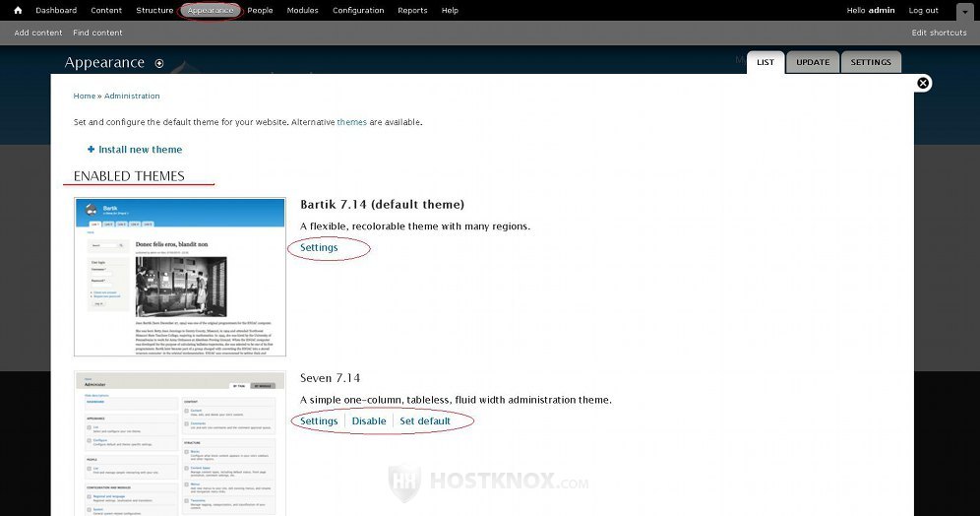The height and width of the screenshot is (516, 980).
Task: Click the ENABLED THEMES heading
Action: point(129,176)
